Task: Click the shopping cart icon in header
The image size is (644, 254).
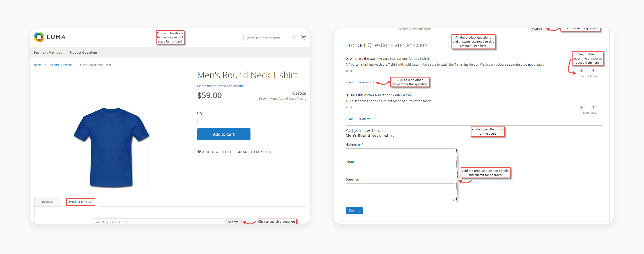Action: click(x=304, y=37)
